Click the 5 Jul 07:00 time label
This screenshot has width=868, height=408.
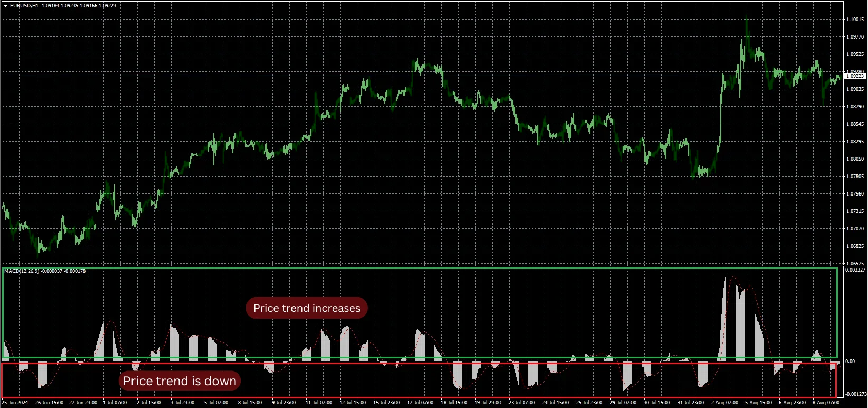coord(216,403)
